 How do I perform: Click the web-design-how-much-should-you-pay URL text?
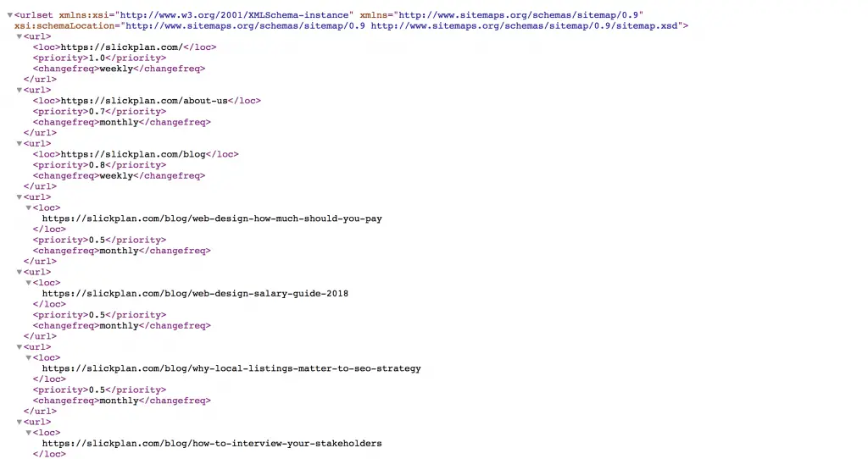(212, 218)
